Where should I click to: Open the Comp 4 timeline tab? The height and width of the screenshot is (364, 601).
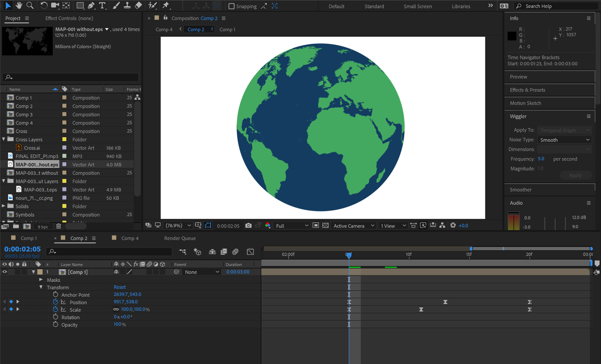click(x=130, y=238)
